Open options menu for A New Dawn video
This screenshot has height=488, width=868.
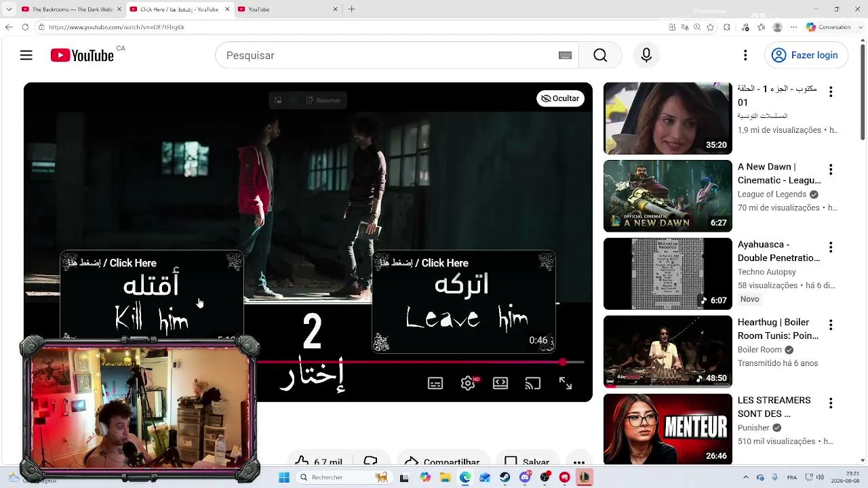pos(831,169)
